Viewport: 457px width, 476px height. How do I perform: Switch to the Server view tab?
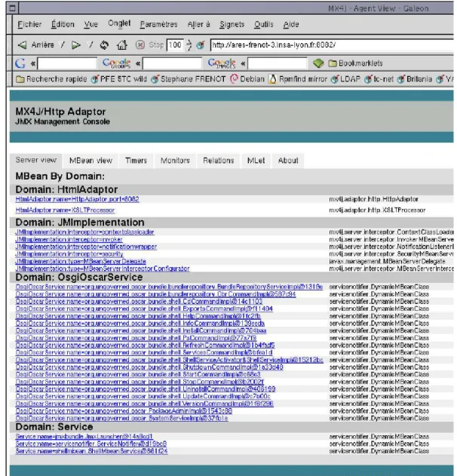[x=35, y=160]
